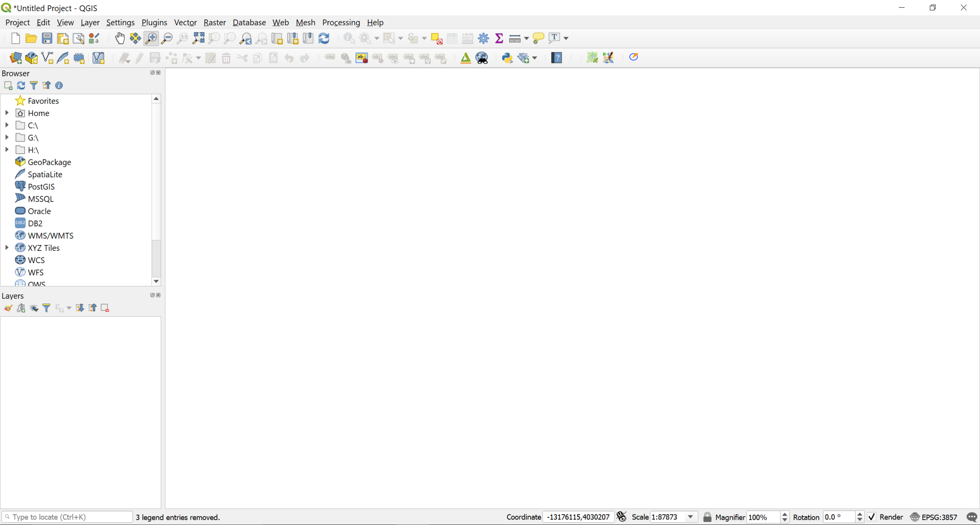
Task: Expand the XYZ Tiles node
Action: [7, 248]
